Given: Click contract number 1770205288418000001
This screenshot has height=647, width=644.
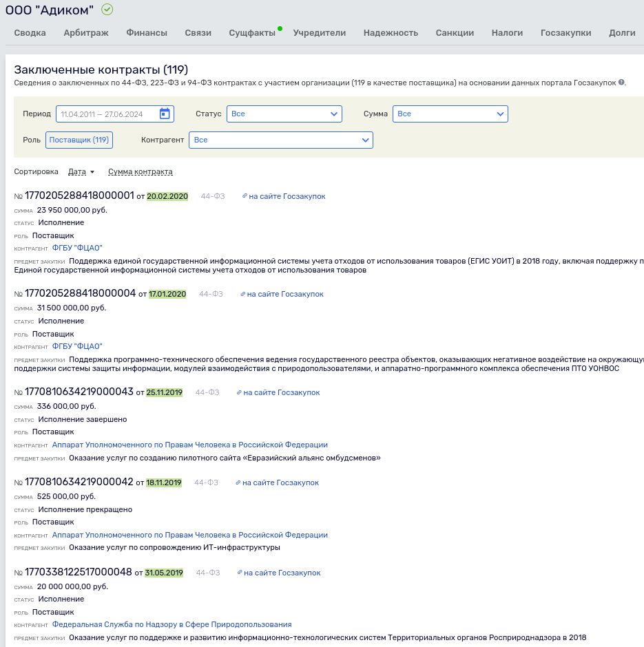Looking at the screenshot, I should click(x=79, y=195).
